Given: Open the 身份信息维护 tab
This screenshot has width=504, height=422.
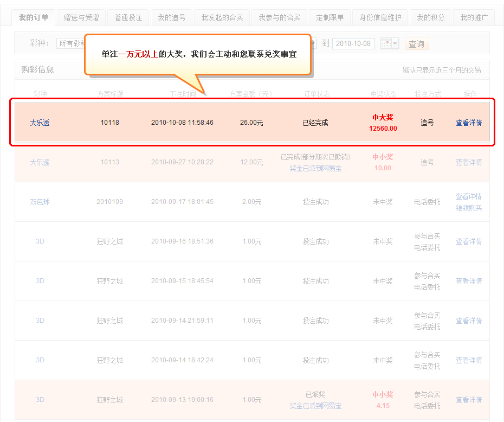Looking at the screenshot, I should click(380, 17).
